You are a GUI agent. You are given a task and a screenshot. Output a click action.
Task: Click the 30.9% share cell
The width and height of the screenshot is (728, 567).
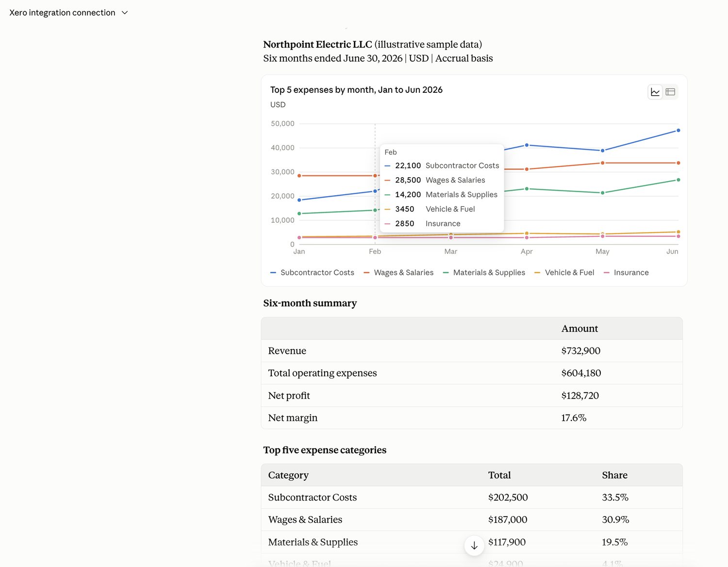(x=615, y=520)
